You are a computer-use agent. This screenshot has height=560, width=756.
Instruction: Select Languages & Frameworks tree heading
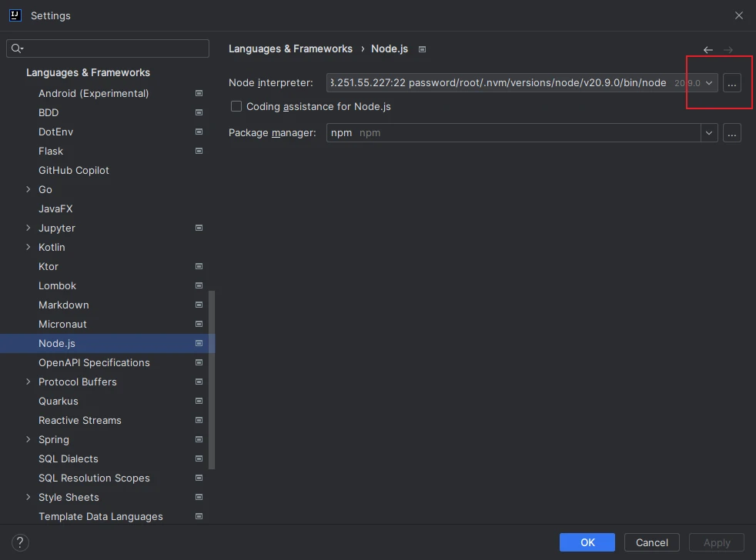click(x=88, y=73)
